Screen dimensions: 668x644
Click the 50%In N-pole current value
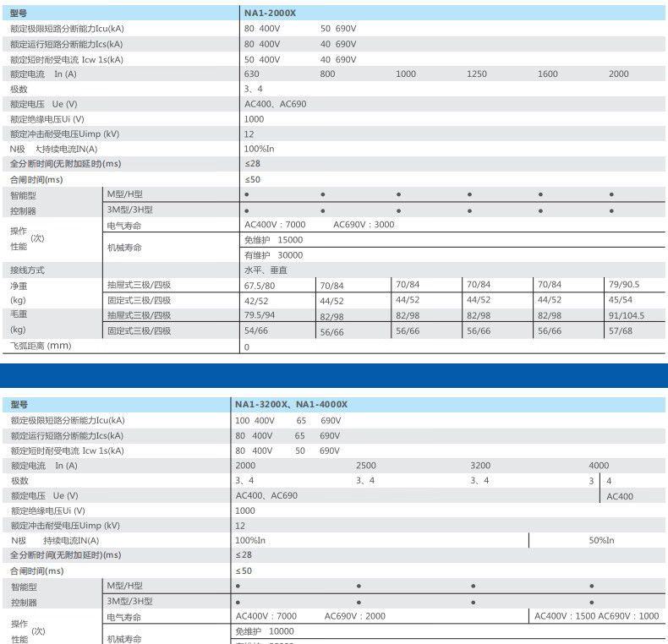(601, 541)
